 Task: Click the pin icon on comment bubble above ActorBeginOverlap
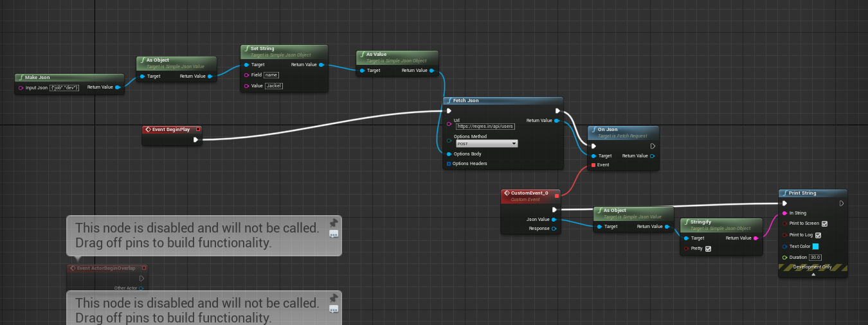pyautogui.click(x=334, y=223)
